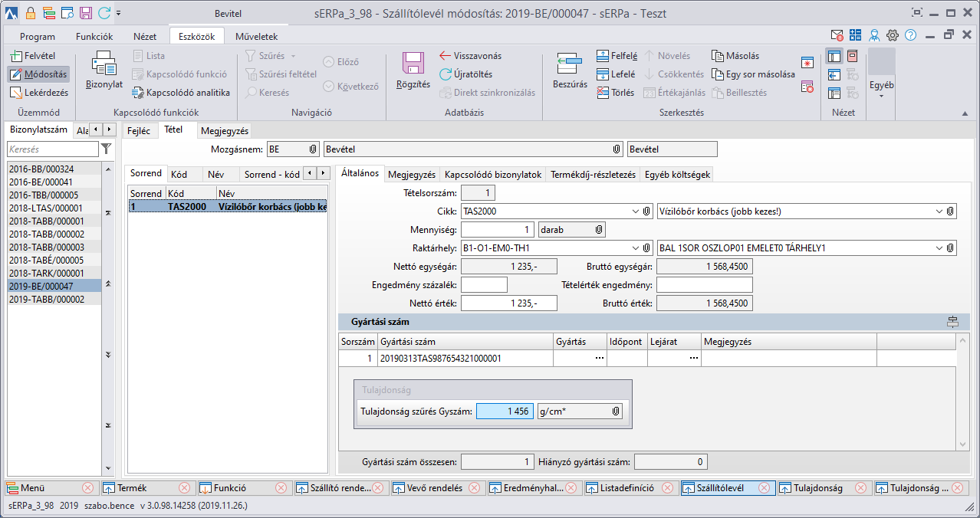980x518 pixels.
Task: Click the Bizonylat document icon
Action: (104, 65)
